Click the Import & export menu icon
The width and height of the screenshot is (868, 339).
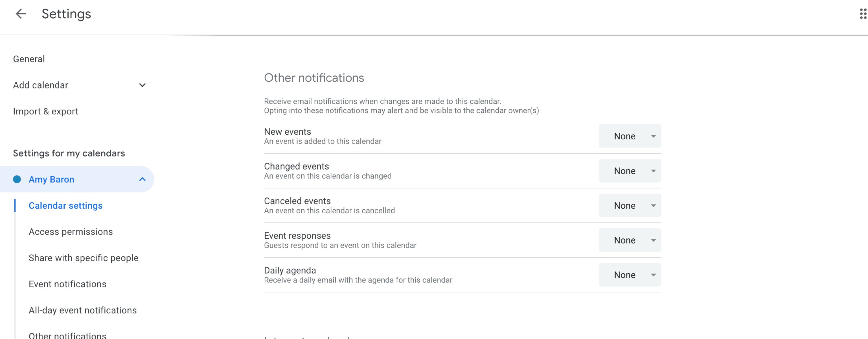coord(45,111)
